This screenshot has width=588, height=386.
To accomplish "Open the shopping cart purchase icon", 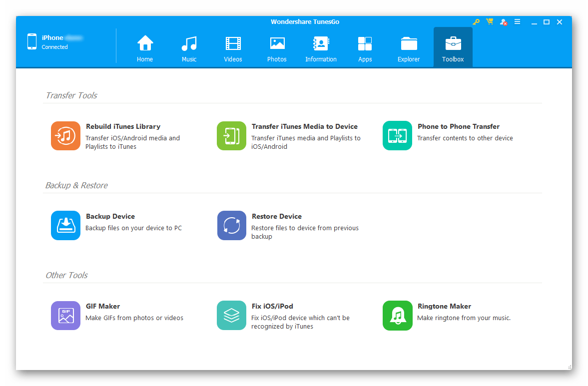I will pyautogui.click(x=490, y=22).
